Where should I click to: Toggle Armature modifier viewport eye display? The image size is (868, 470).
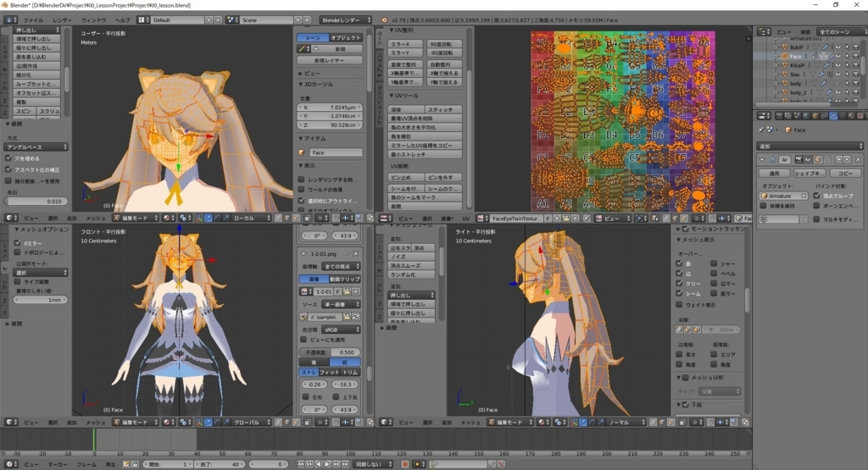coord(808,160)
